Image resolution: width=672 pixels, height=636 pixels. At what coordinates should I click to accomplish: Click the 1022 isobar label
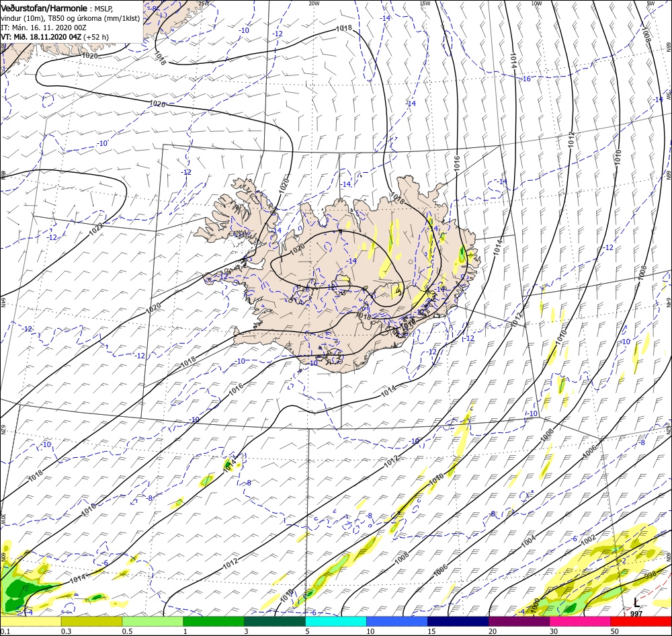pos(96,229)
